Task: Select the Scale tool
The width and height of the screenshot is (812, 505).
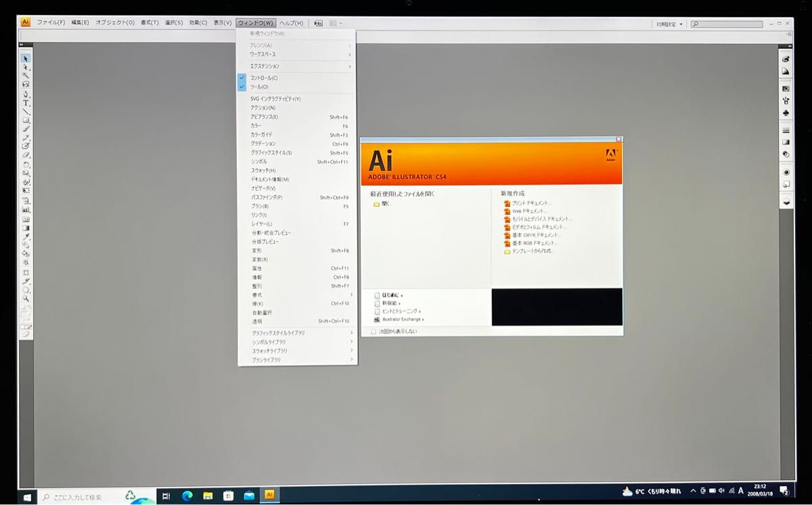Action: point(26,173)
